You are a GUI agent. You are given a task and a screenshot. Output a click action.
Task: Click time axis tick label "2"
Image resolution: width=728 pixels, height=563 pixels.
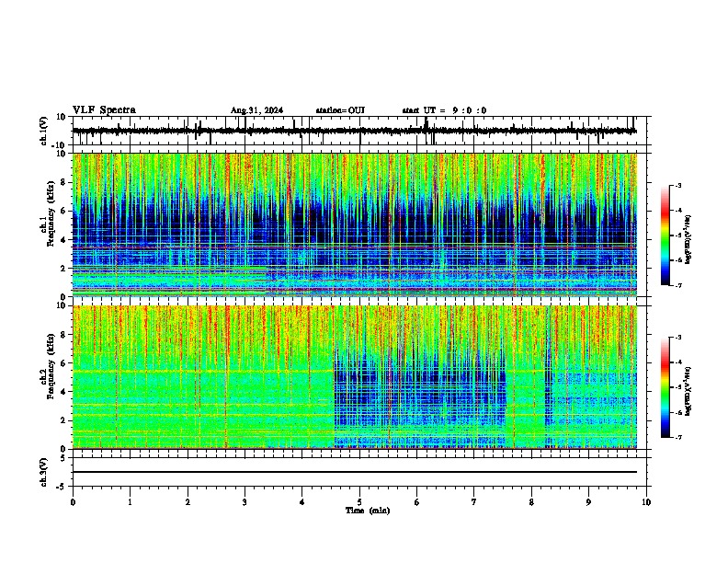[x=188, y=502]
